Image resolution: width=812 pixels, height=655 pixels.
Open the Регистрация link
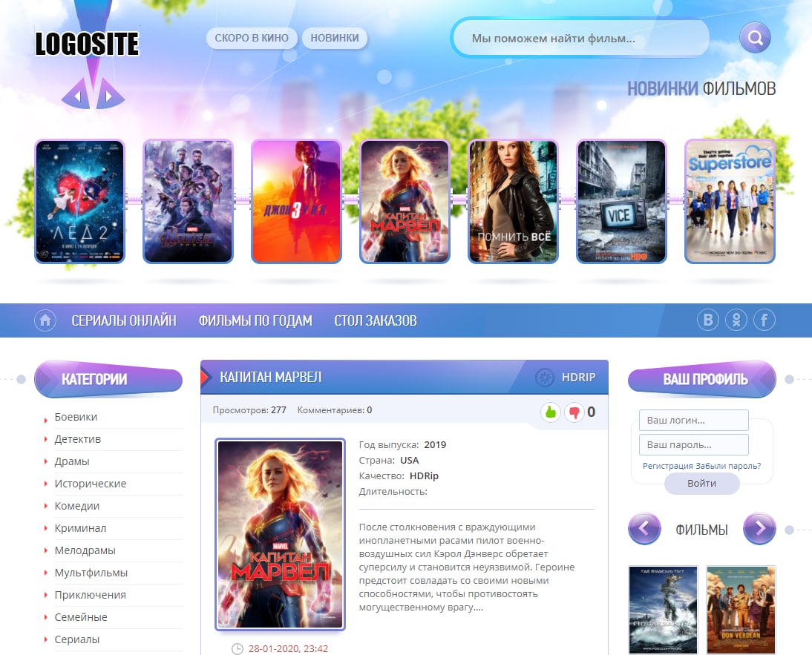(x=667, y=466)
